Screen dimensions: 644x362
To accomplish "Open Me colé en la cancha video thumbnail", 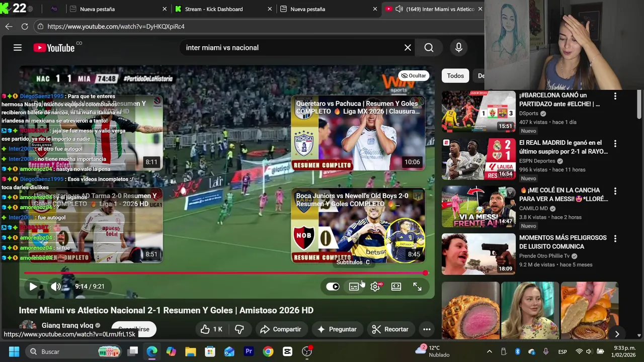I will click(x=478, y=207).
